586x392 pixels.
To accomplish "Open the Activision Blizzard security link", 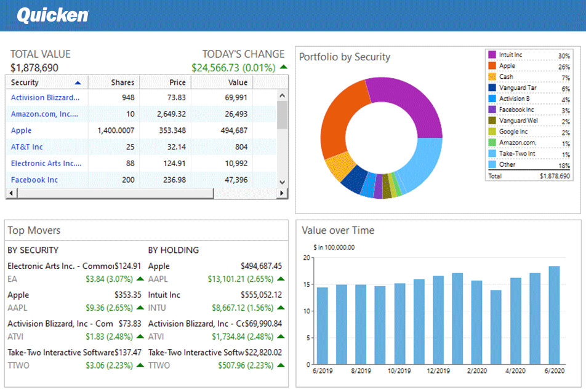I will [45, 97].
